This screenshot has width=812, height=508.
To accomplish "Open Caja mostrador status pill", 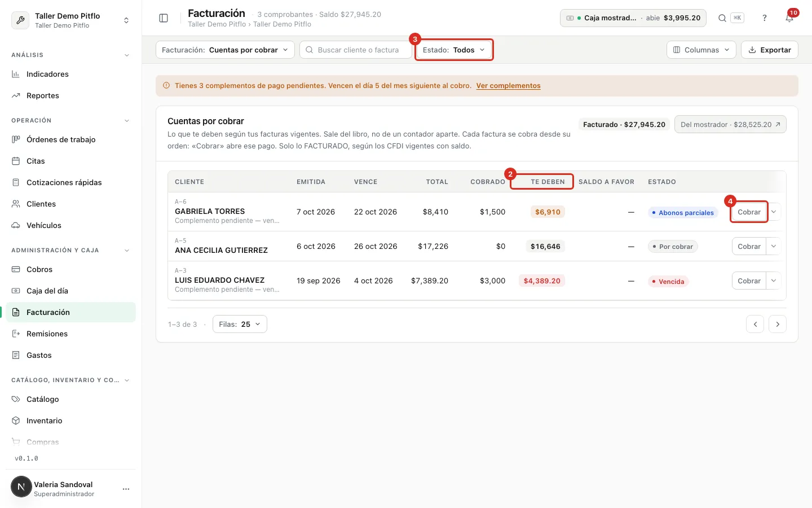I will click(x=633, y=18).
